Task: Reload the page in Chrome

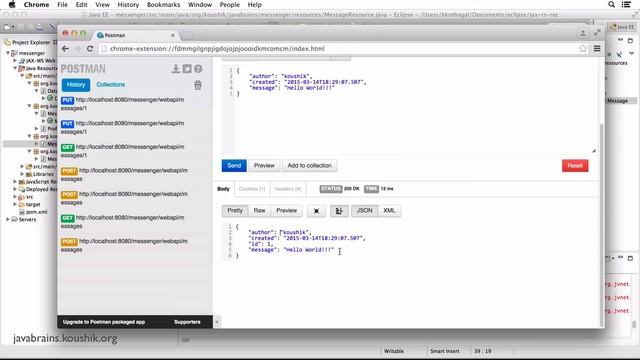Action: [90, 49]
